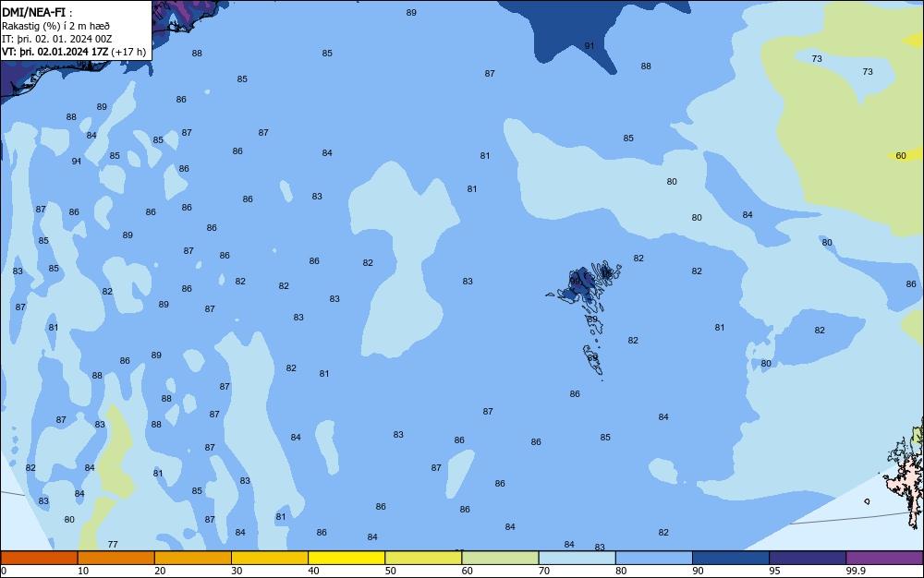Click the '30' legend tick label
924x578 pixels.
point(237,571)
